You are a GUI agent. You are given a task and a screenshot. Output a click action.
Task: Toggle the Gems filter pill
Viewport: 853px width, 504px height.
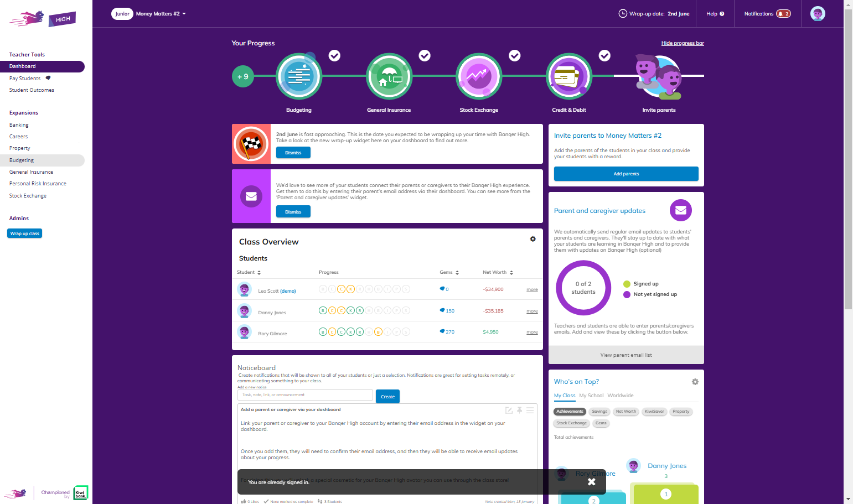(601, 423)
